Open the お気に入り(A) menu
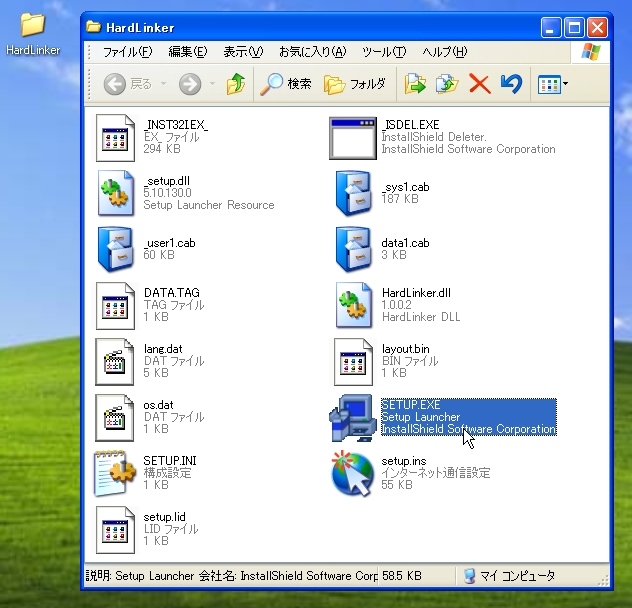632x608 pixels. pos(312,52)
